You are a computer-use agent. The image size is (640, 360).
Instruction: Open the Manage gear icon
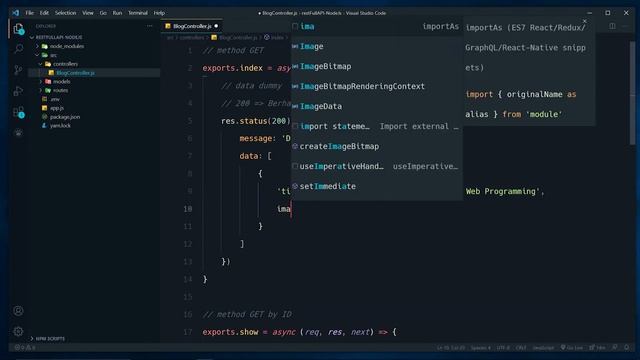pyautogui.click(x=18, y=331)
